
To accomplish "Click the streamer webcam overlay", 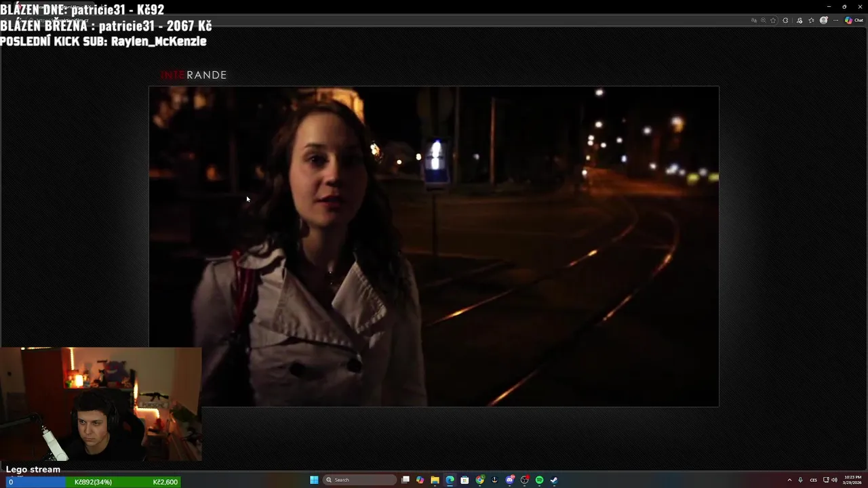I will (x=101, y=405).
